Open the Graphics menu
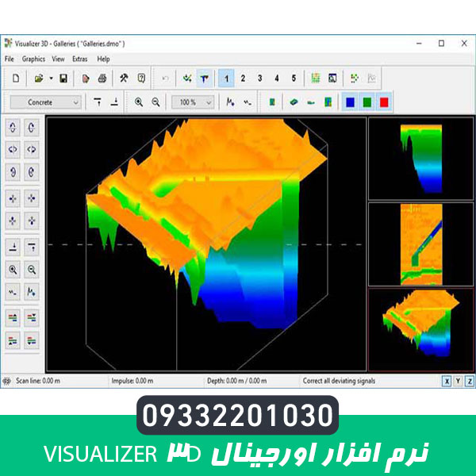The image size is (476, 476). pos(33,59)
